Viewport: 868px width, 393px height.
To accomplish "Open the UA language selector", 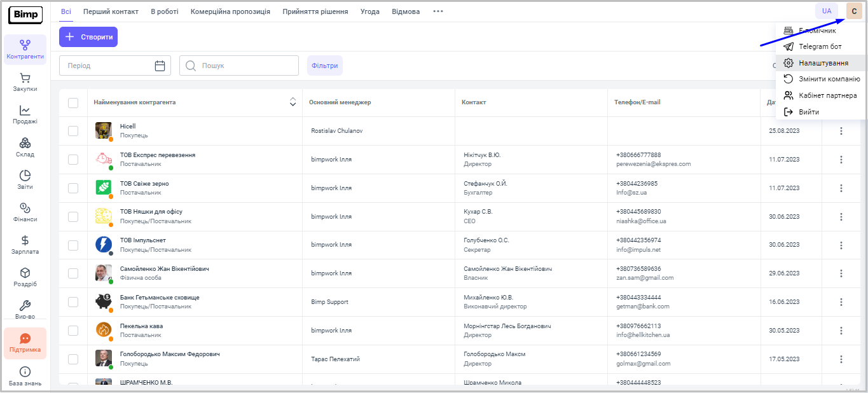I will coord(826,11).
